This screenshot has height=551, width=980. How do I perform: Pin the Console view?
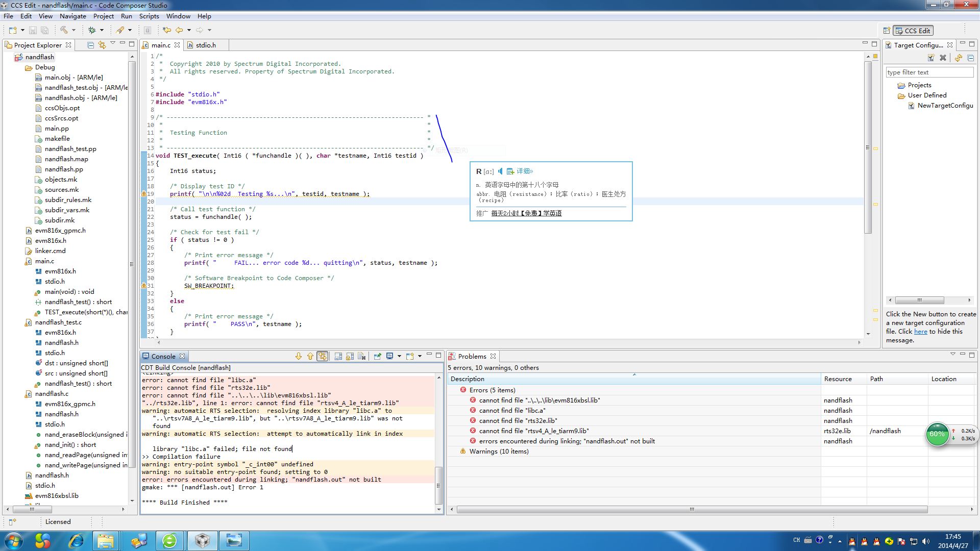tap(378, 356)
